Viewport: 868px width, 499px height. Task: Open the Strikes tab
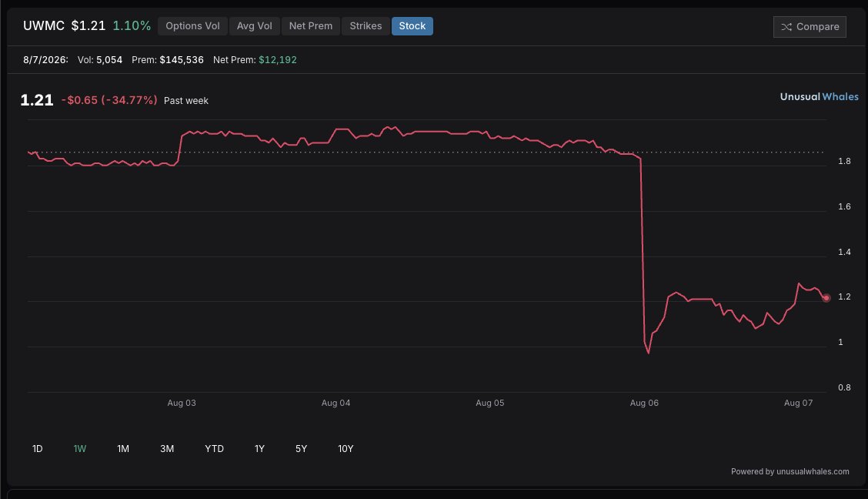point(366,26)
